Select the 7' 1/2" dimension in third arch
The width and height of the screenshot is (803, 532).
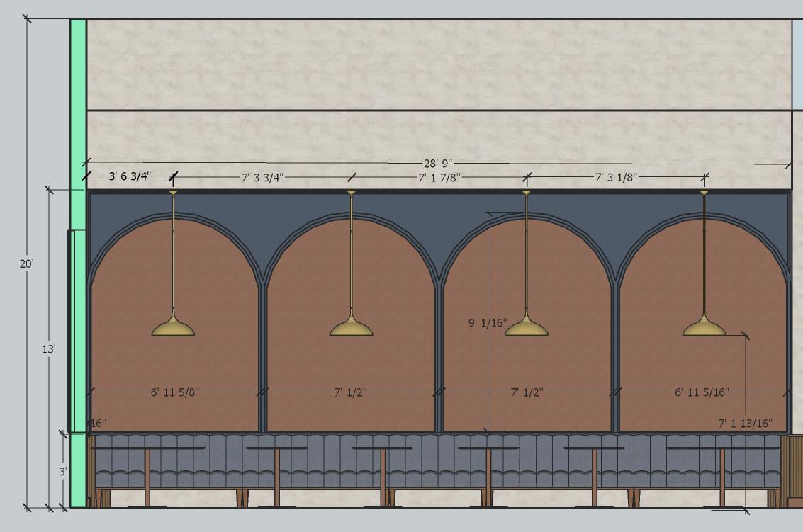coord(527,392)
